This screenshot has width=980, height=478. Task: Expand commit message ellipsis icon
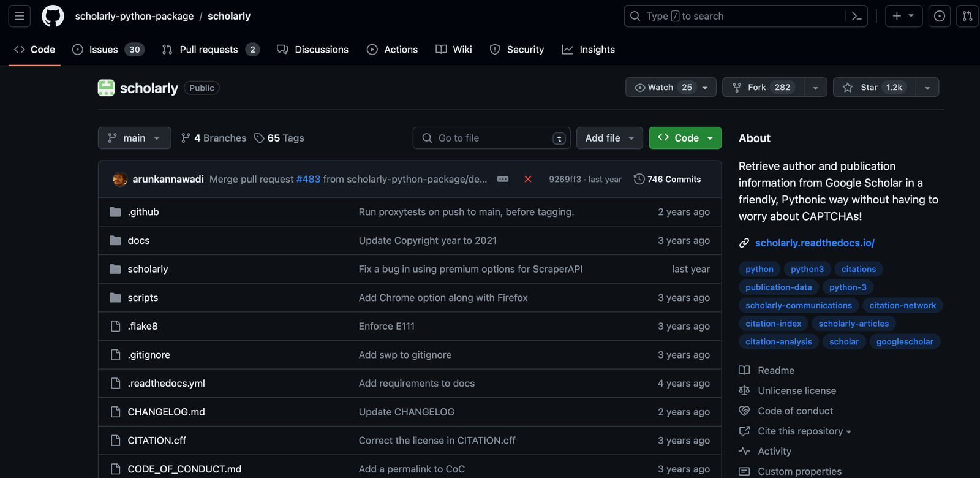point(503,180)
